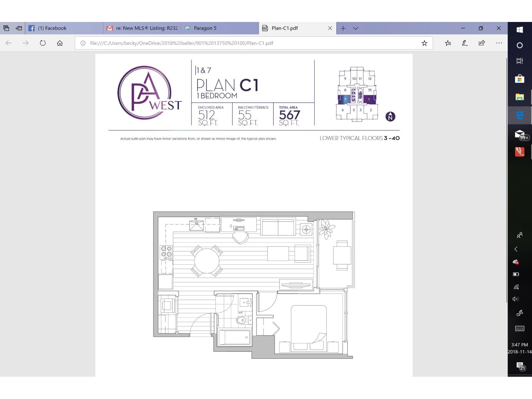
Task: Close the Plan-C1.pdf tab
Action: 330,28
